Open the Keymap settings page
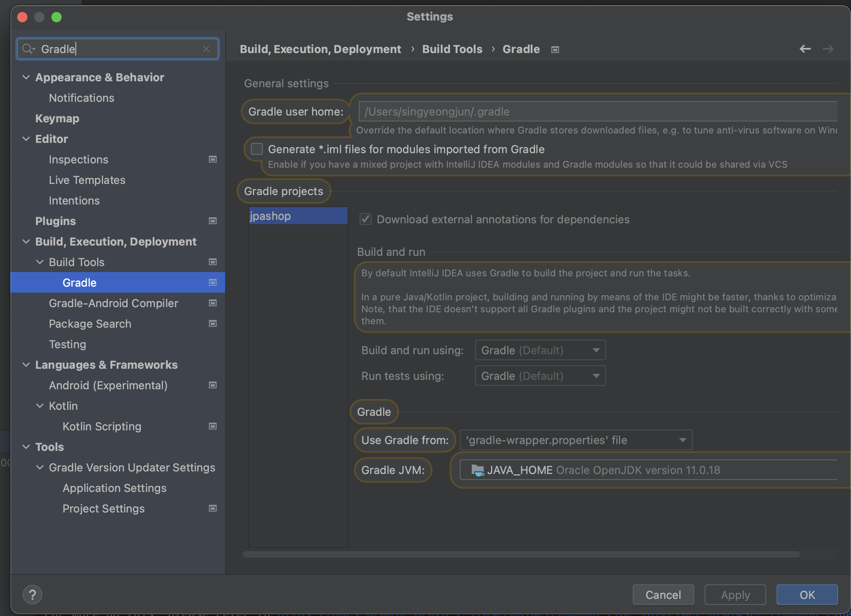The image size is (851, 616). [57, 118]
